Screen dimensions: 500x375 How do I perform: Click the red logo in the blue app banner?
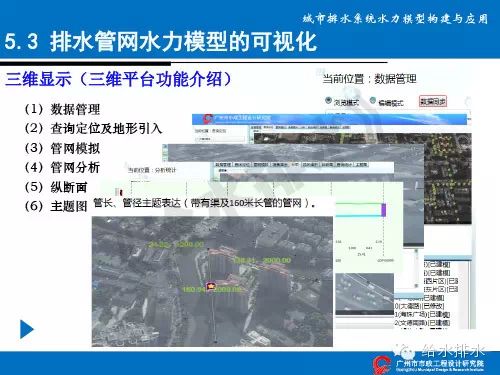[x=208, y=118]
